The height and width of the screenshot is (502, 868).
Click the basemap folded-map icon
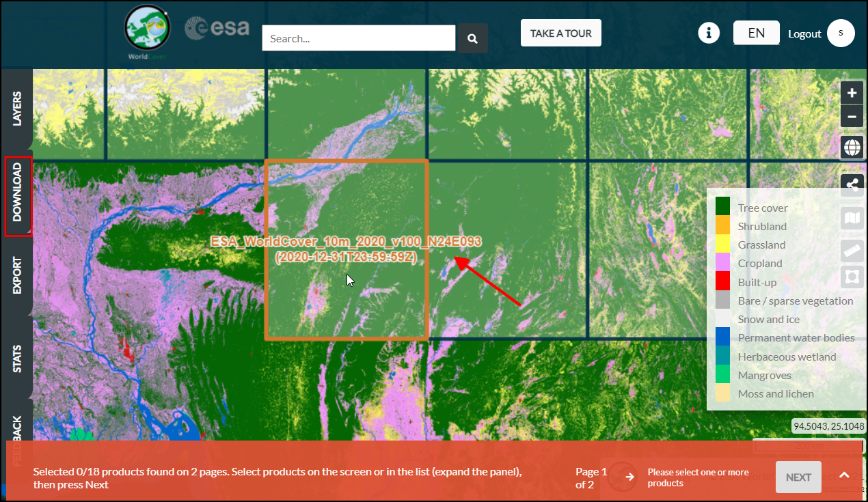(x=852, y=218)
